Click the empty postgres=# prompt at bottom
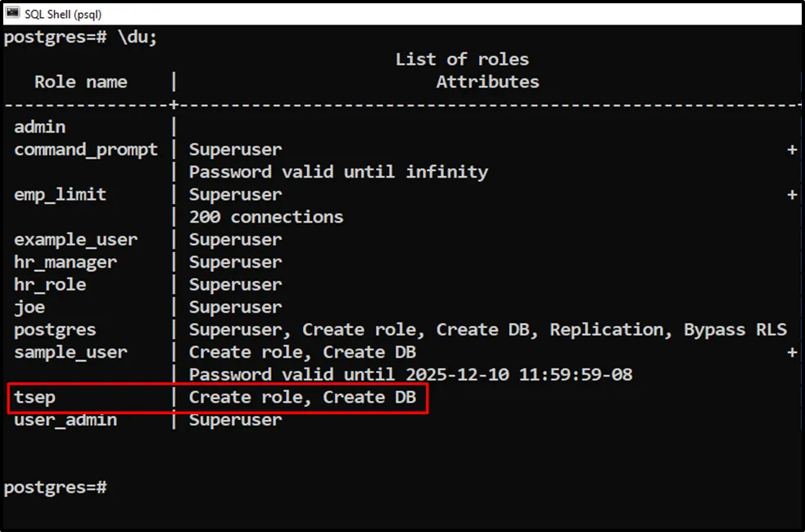The height and width of the screenshot is (532, 805). click(x=55, y=487)
